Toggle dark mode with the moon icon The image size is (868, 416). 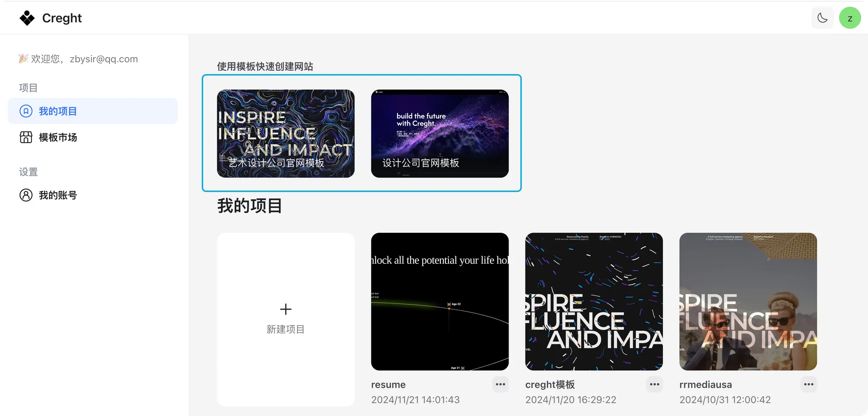[822, 18]
